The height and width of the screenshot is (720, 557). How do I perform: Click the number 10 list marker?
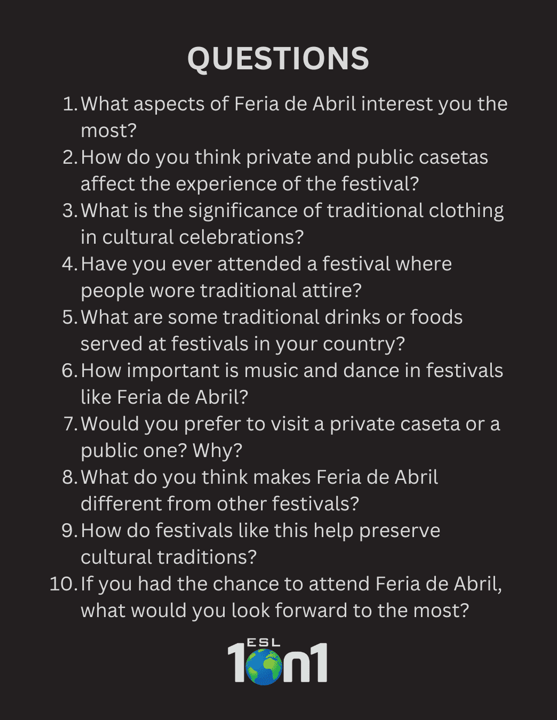coord(64,584)
